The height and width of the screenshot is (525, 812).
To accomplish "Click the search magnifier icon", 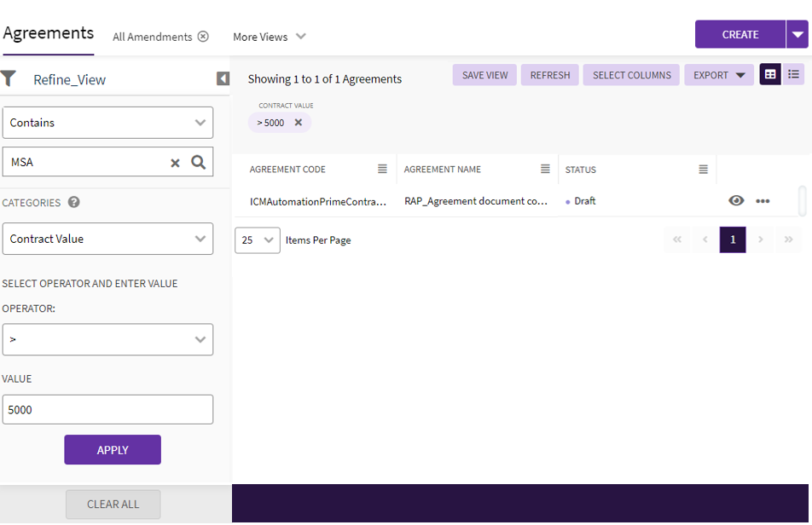I will click(199, 162).
